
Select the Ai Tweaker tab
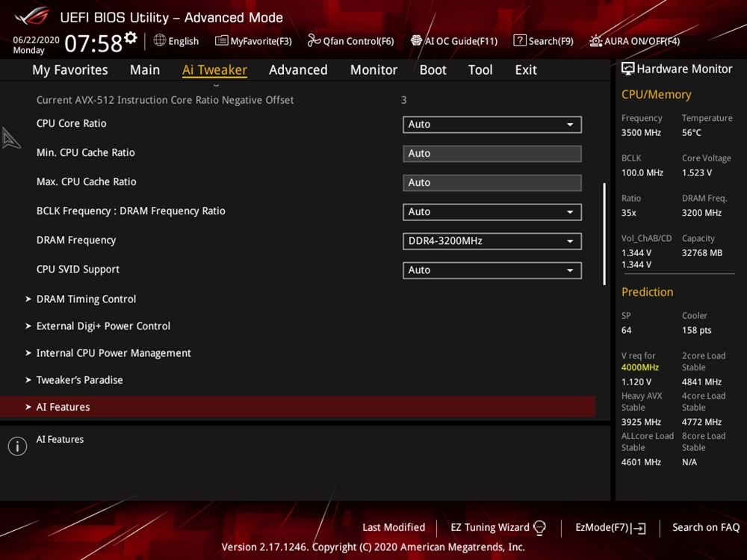[x=214, y=70]
